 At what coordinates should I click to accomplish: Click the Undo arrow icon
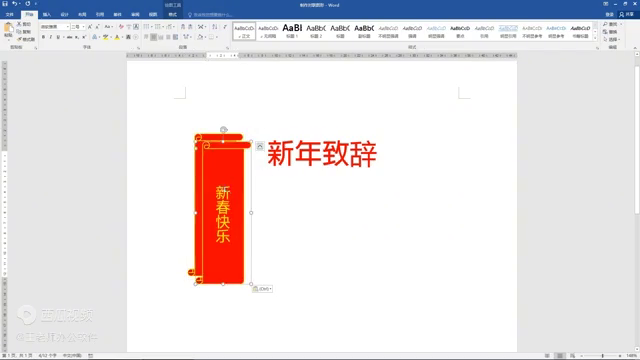pyautogui.click(x=14, y=4)
